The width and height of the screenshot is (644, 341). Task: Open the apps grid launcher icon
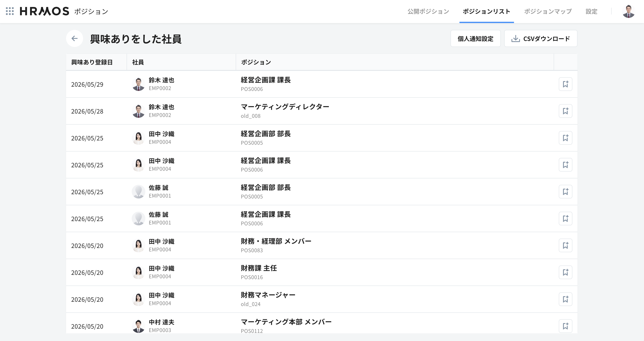[10, 11]
